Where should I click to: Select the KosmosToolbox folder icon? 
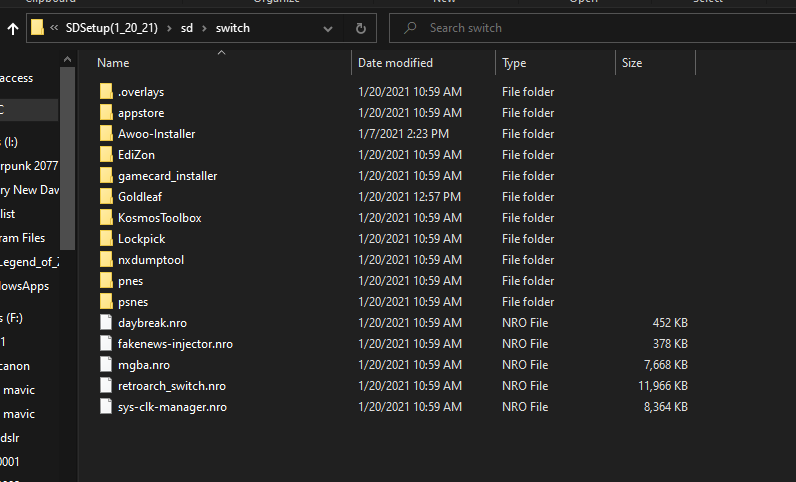point(106,217)
